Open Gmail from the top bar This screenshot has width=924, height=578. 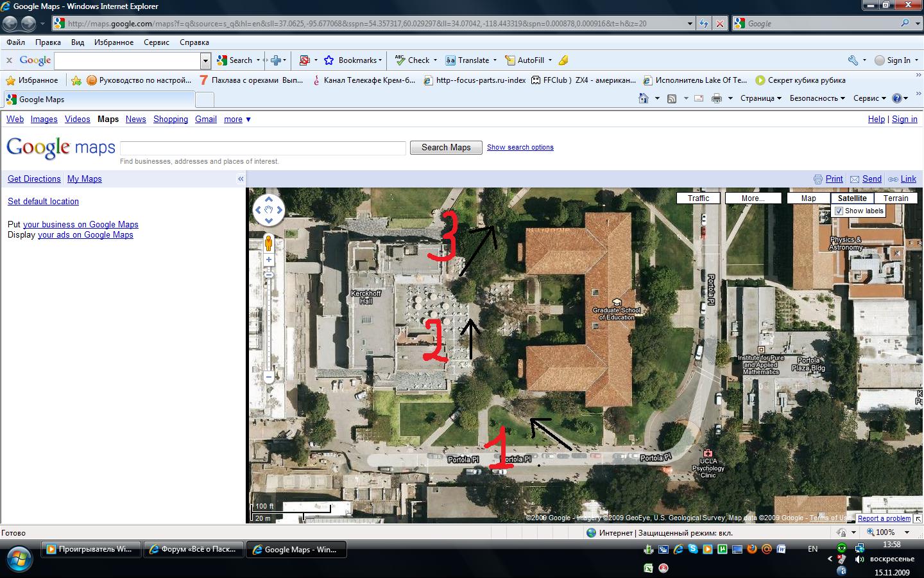pos(205,119)
